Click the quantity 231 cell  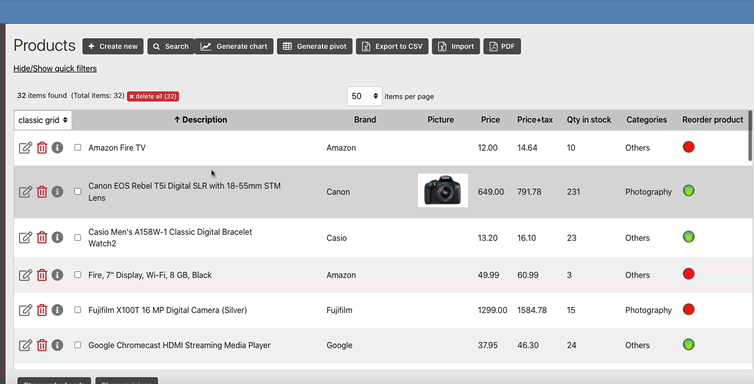coord(573,192)
